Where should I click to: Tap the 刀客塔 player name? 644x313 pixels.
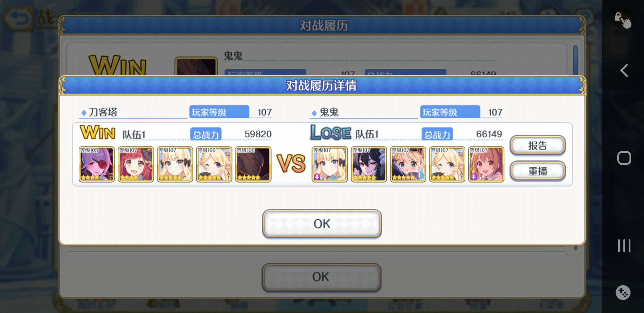[x=103, y=112]
